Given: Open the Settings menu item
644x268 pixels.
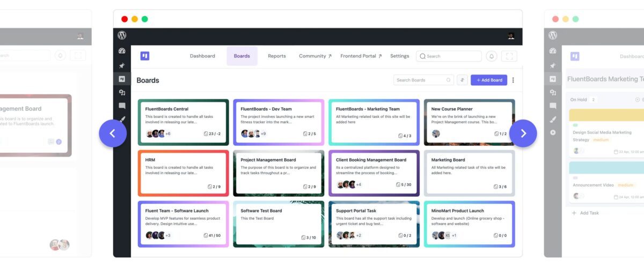Looking at the screenshot, I should click(399, 56).
